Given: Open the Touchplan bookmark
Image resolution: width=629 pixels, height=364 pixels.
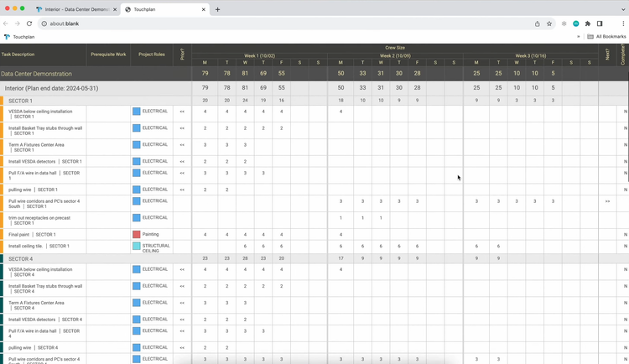Looking at the screenshot, I should coord(19,37).
